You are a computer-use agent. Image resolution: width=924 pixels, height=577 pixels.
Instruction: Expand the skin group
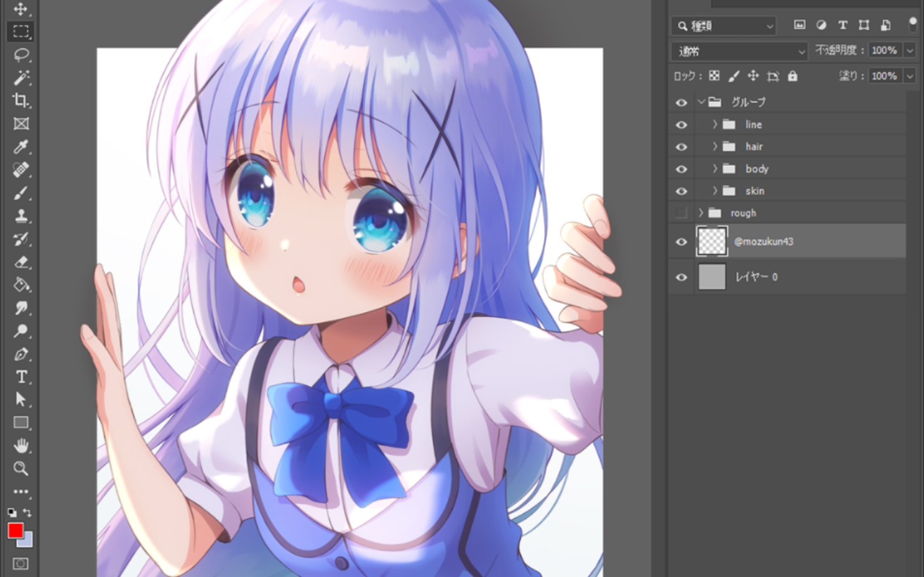point(715,191)
